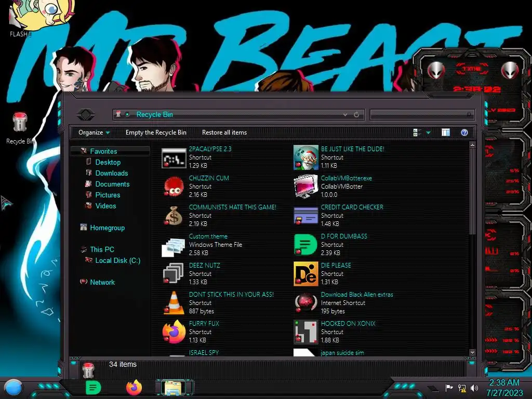Select the CollabVMBotter.exe monitor icon

[305, 187]
